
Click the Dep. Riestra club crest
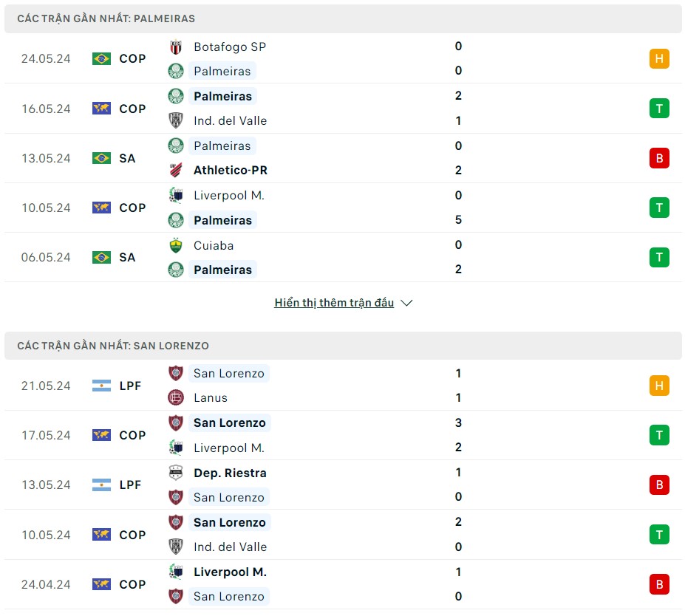tap(176, 473)
